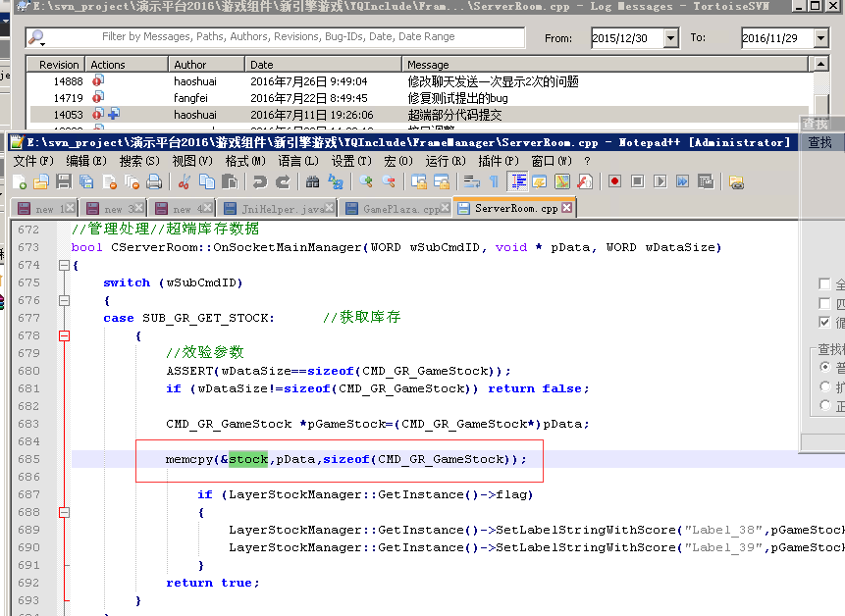Select the third search mode radio button
845x616 pixels.
pyautogui.click(x=824, y=405)
